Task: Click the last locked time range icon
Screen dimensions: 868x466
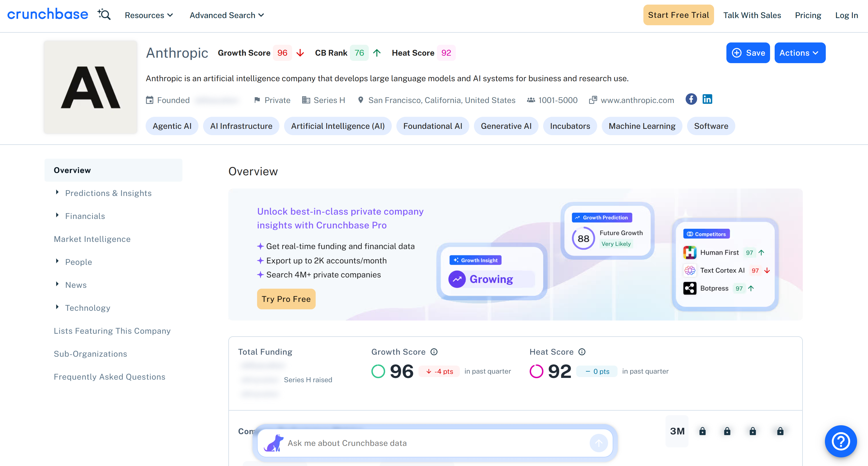Action: tap(780, 431)
